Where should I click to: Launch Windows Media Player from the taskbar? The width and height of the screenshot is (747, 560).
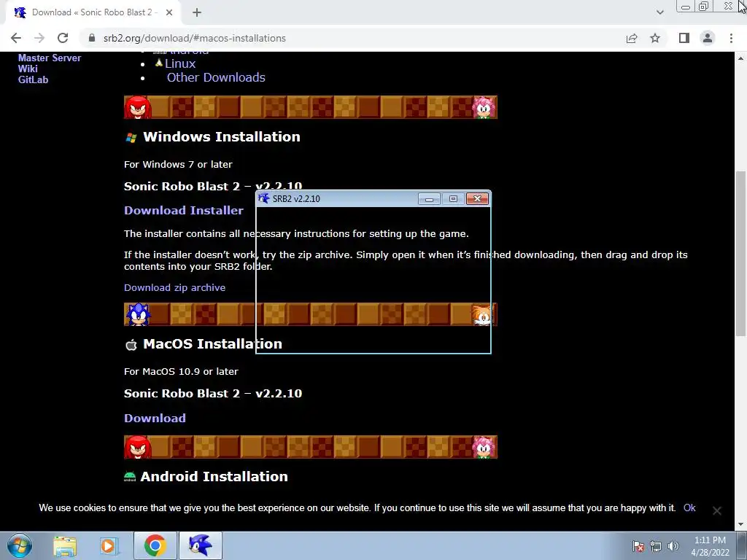coord(108,546)
